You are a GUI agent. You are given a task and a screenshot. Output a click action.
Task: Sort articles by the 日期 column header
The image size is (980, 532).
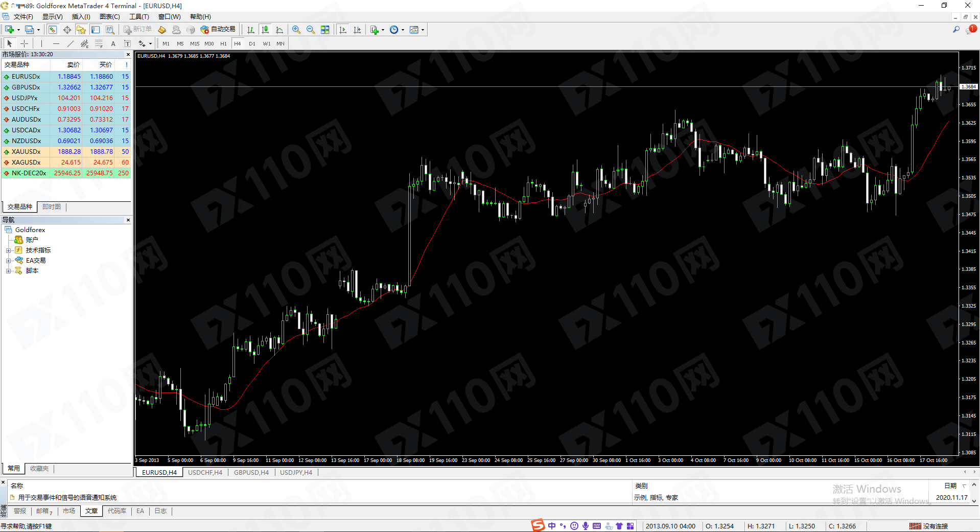pos(950,485)
